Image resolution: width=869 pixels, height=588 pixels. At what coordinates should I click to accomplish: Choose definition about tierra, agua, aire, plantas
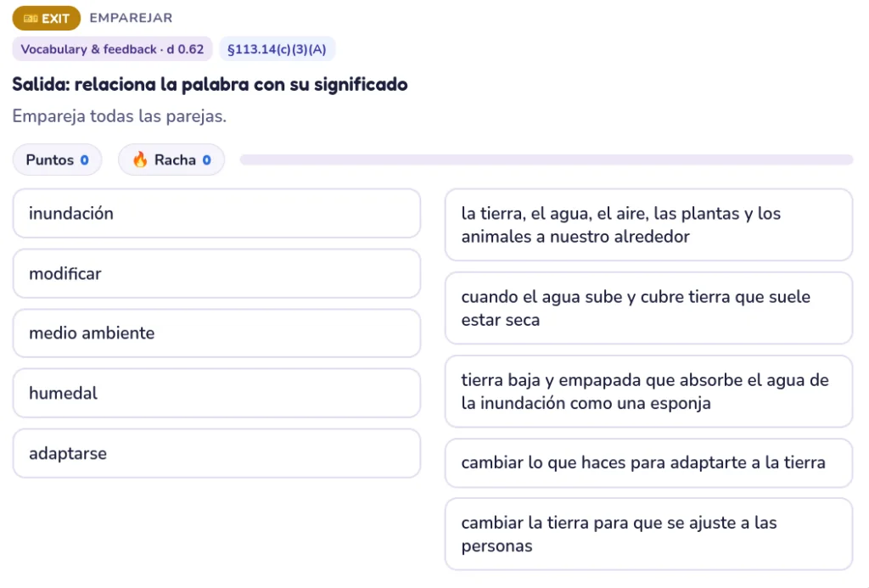coord(648,225)
